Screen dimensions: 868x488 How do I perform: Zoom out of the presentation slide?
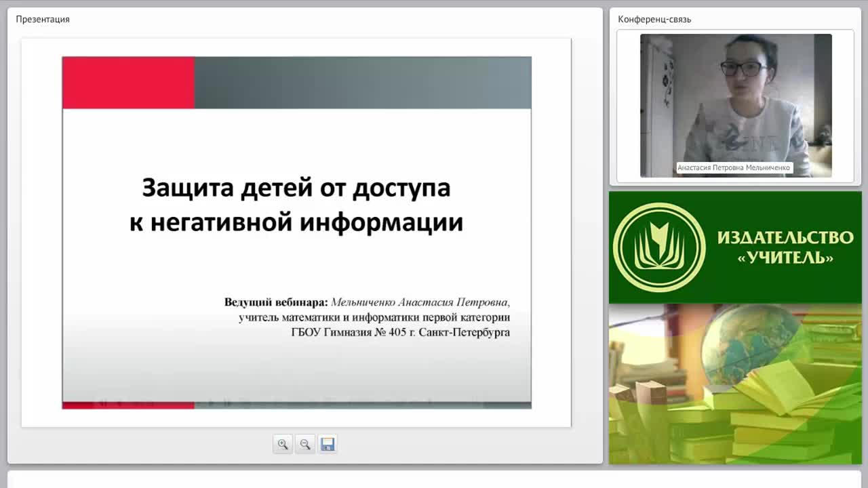click(305, 445)
